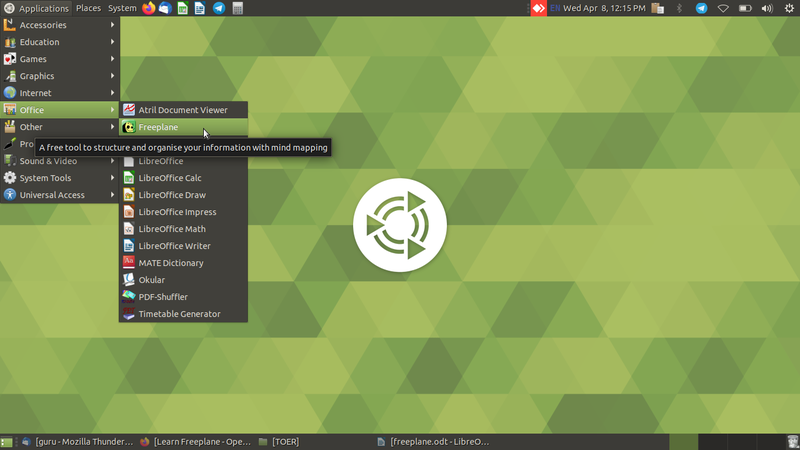This screenshot has width=800, height=450.
Task: Open Thunderbird mail launcher in panel
Action: (x=165, y=8)
